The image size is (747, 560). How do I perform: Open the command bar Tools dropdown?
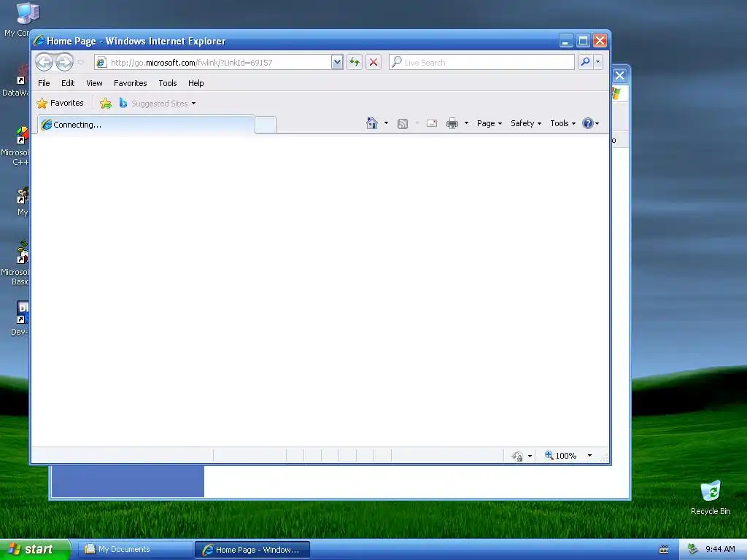[562, 123]
